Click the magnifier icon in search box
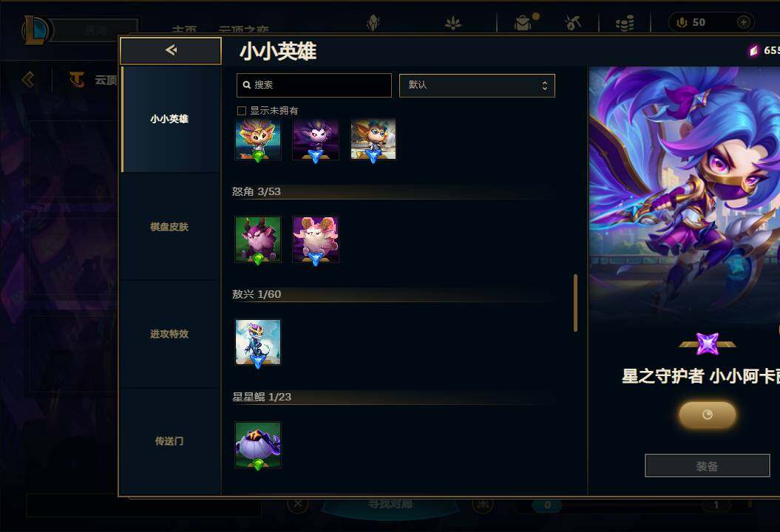780x532 pixels. [246, 85]
